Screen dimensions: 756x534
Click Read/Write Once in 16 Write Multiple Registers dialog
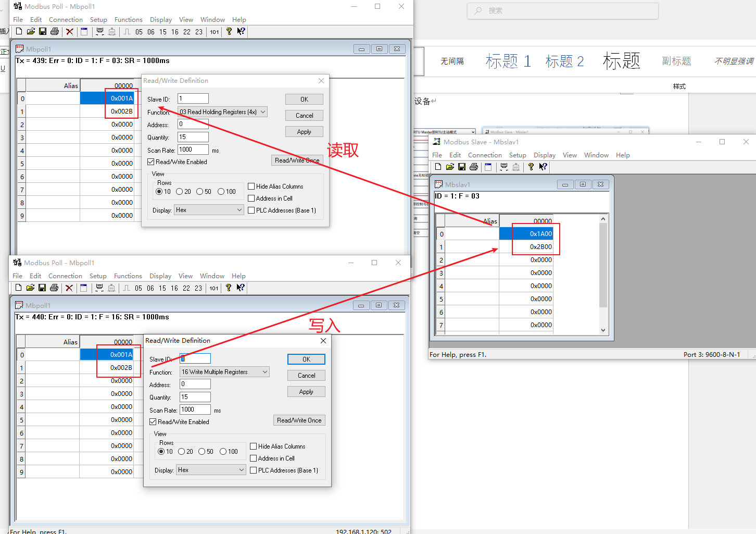(x=299, y=420)
